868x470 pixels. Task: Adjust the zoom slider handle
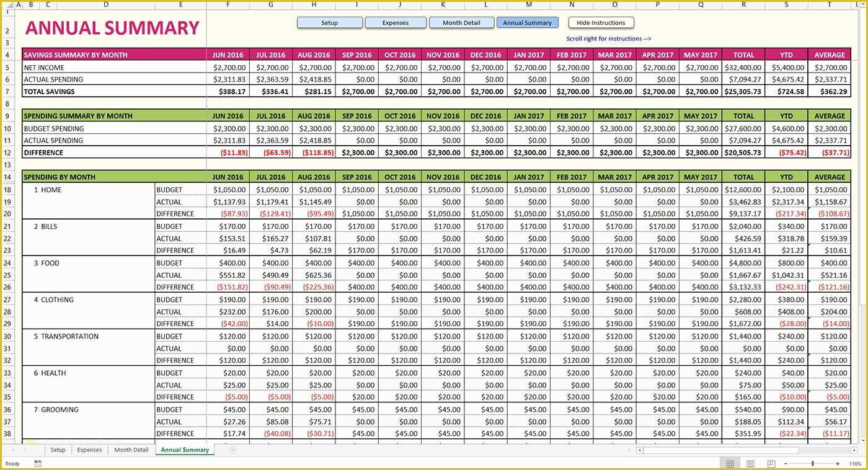click(813, 464)
